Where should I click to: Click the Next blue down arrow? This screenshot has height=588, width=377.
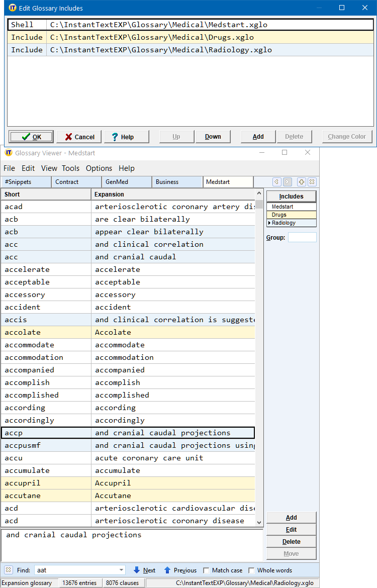coord(137,570)
